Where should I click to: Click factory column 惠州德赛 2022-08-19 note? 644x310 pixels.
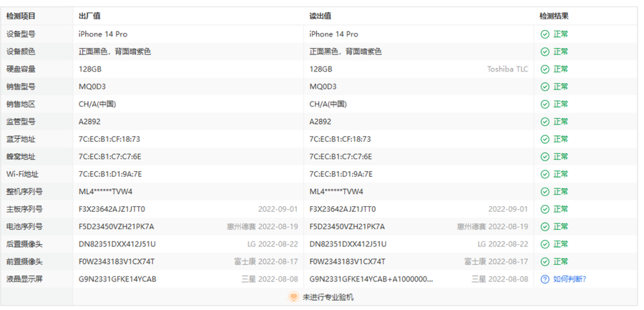pyautogui.click(x=263, y=226)
